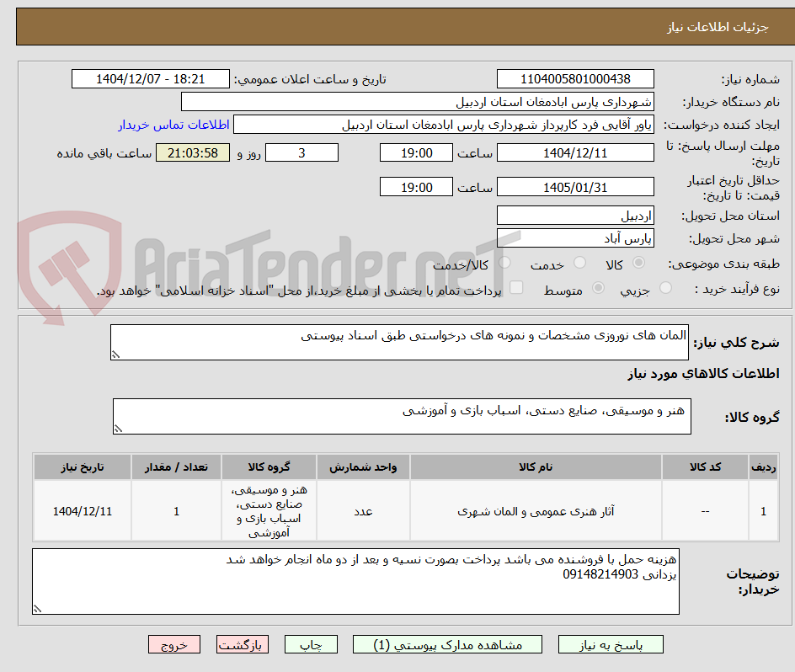Viewport: 795px width, 672px height.
Task: Click price validity time field 19:00
Action: click(x=416, y=187)
